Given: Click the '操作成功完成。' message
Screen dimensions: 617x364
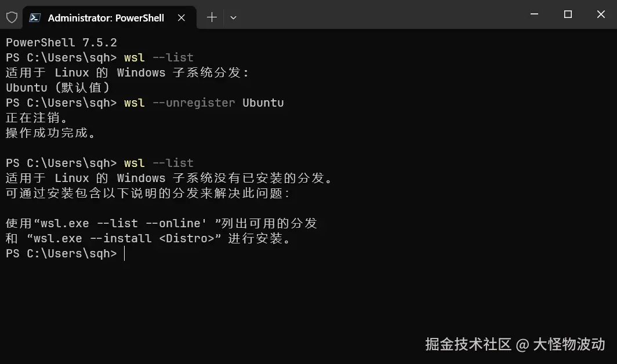Looking at the screenshot, I should click(51, 133).
